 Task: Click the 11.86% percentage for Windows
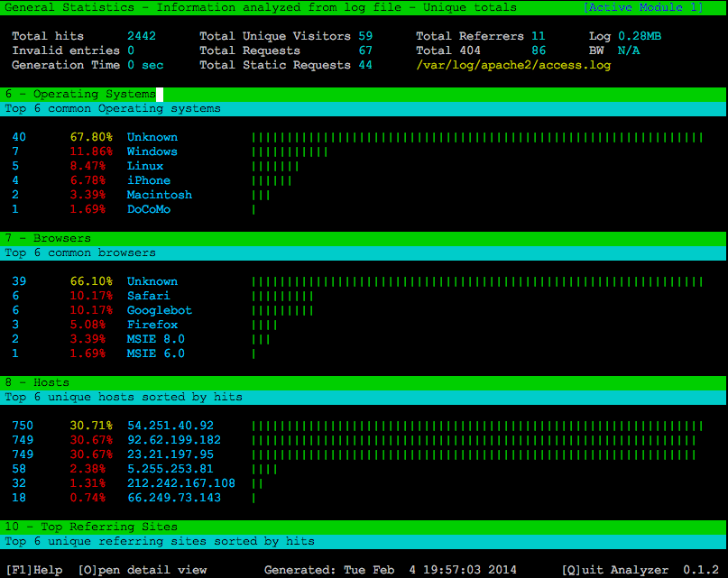91,151
